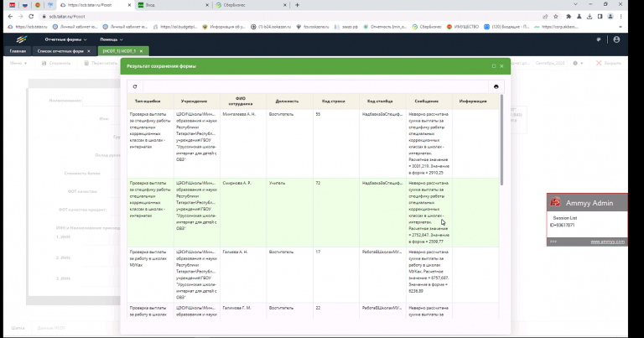Open the info dropdown next to Сентябрь

pos(578,63)
